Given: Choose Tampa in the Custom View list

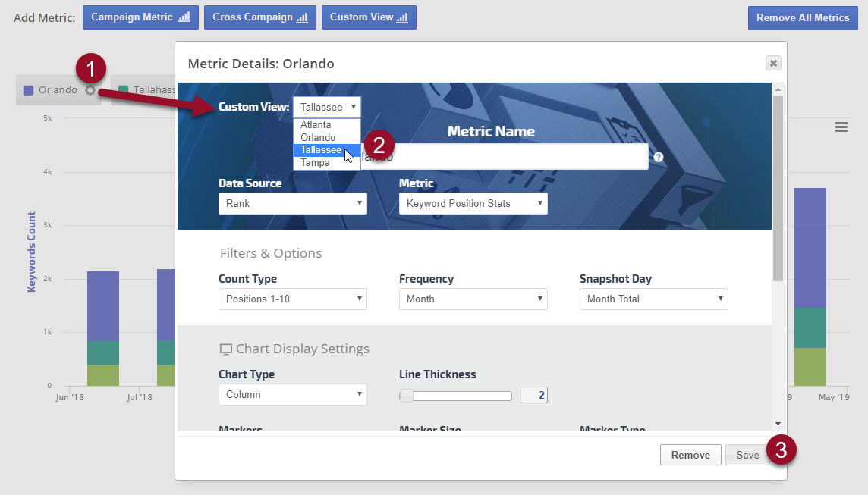Looking at the screenshot, I should pos(315,162).
